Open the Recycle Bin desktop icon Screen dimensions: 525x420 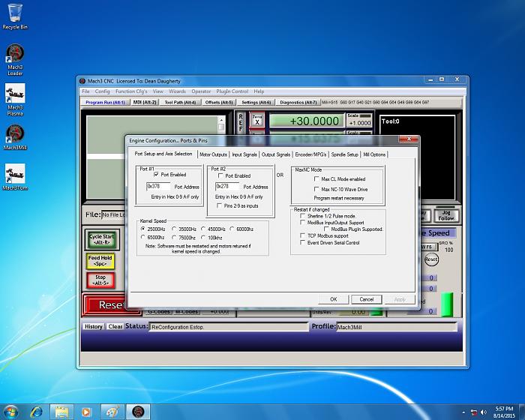[15, 16]
